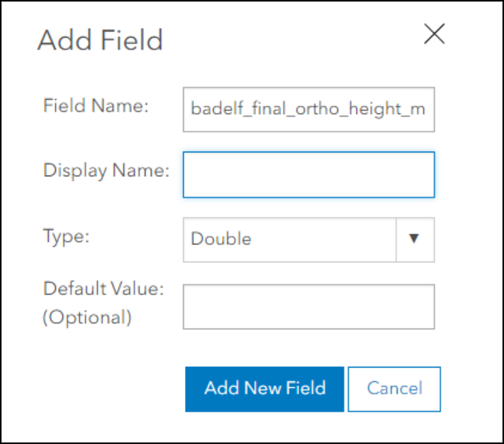504x444 pixels.
Task: Open the Type combo box showing Double
Action: (x=290, y=239)
